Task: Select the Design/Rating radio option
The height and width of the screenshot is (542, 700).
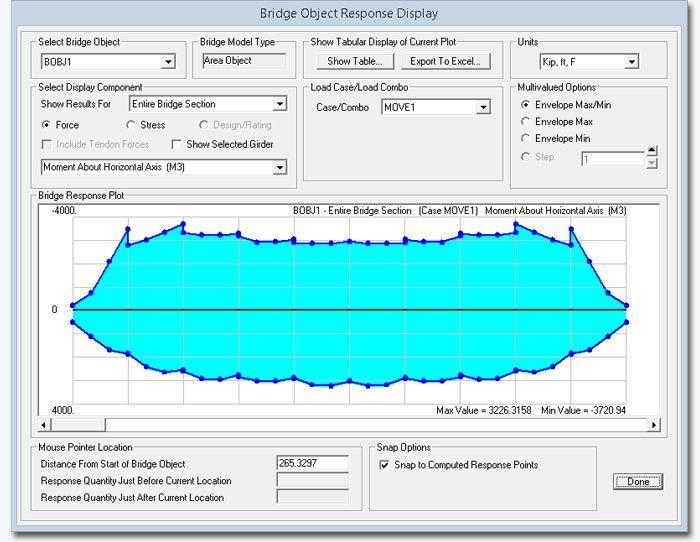Action: click(204, 125)
